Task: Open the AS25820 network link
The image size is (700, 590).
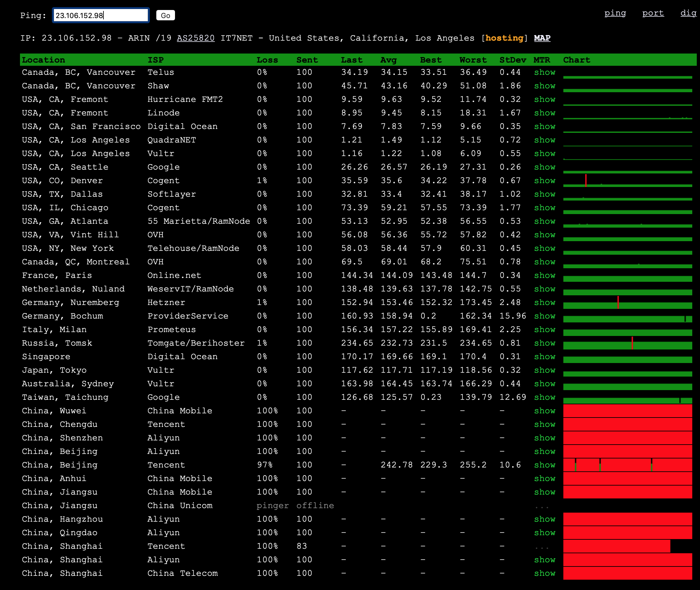Action: pyautogui.click(x=196, y=38)
